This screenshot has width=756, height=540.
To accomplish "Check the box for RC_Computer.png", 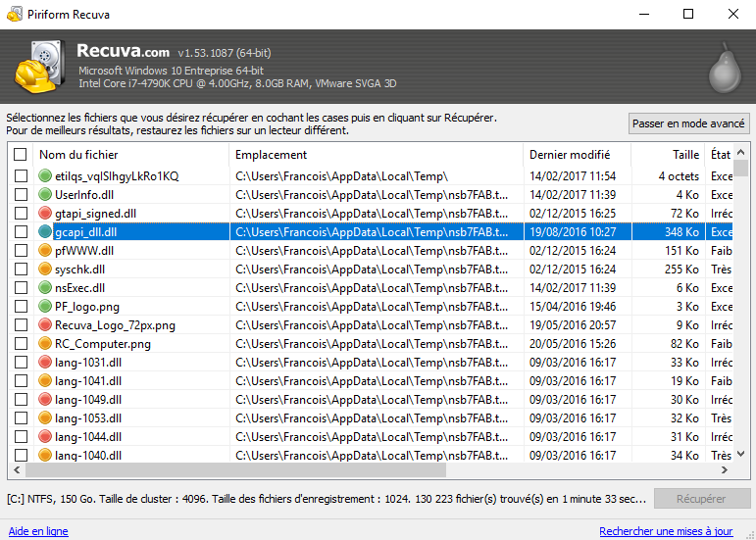I will pyautogui.click(x=21, y=343).
